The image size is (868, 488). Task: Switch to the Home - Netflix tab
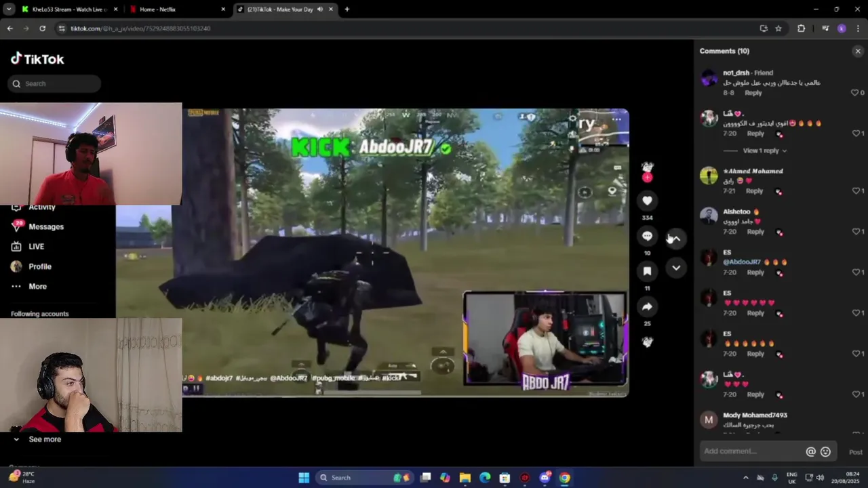178,9
